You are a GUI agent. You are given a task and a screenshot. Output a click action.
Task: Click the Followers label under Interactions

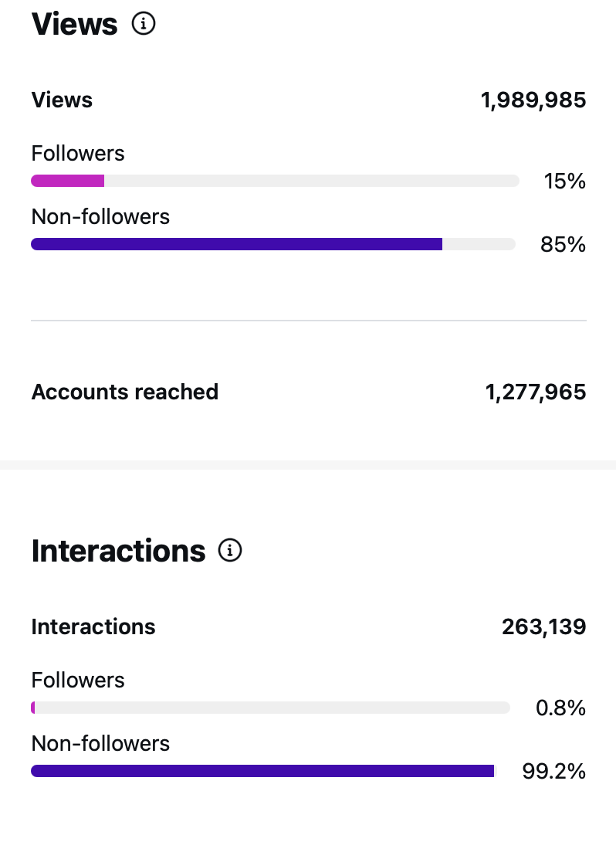pos(77,680)
